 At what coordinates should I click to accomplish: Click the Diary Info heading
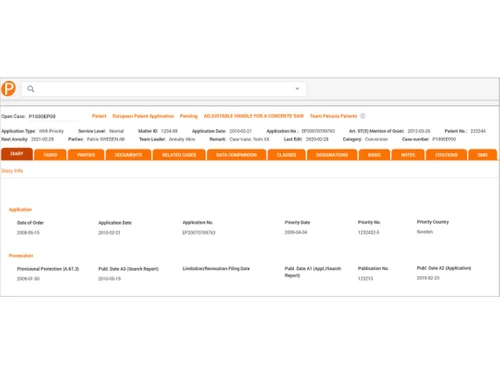click(x=12, y=171)
